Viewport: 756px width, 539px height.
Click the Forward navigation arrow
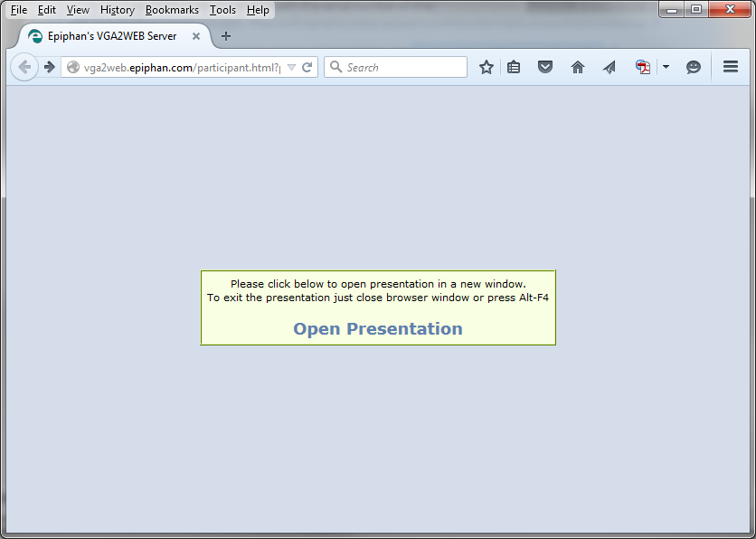click(50, 67)
